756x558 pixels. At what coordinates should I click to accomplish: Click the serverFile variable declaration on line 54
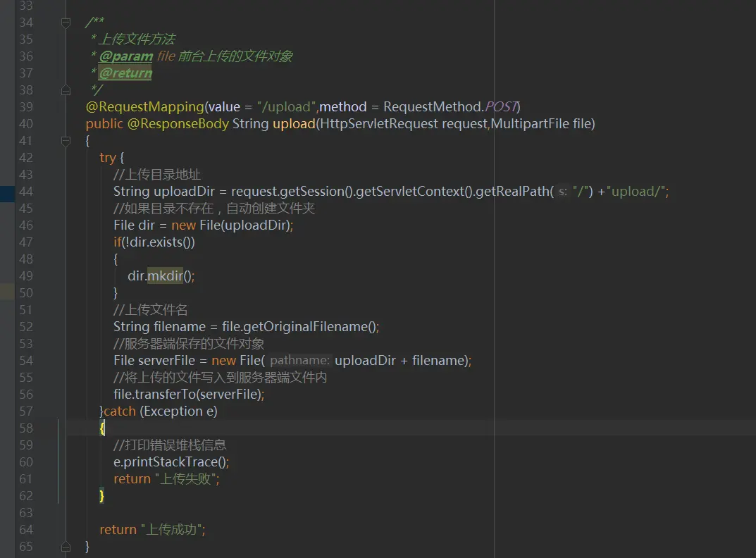coord(166,361)
